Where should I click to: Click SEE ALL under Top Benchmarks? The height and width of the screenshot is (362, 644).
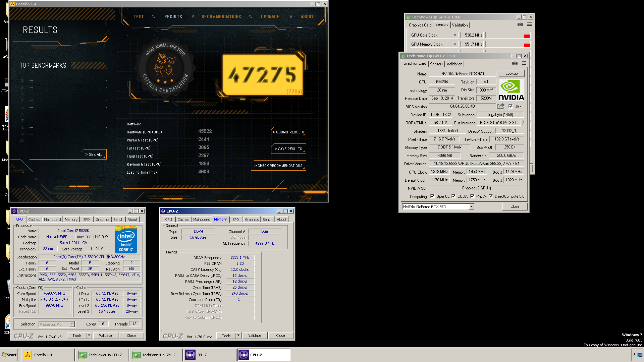94,155
